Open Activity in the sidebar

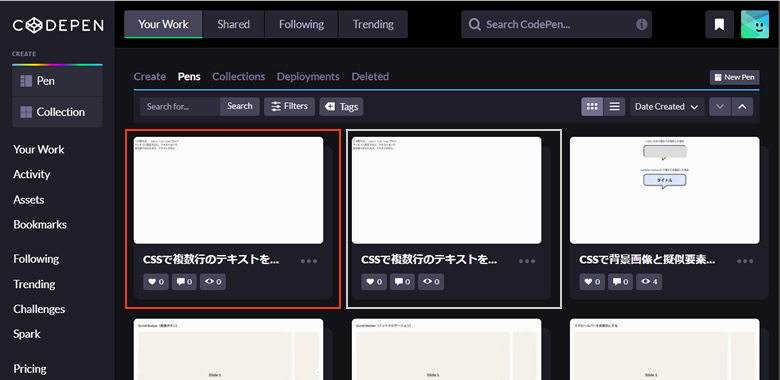point(32,175)
